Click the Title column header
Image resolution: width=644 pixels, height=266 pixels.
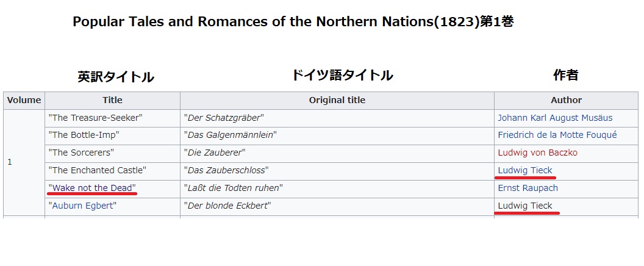tap(113, 100)
